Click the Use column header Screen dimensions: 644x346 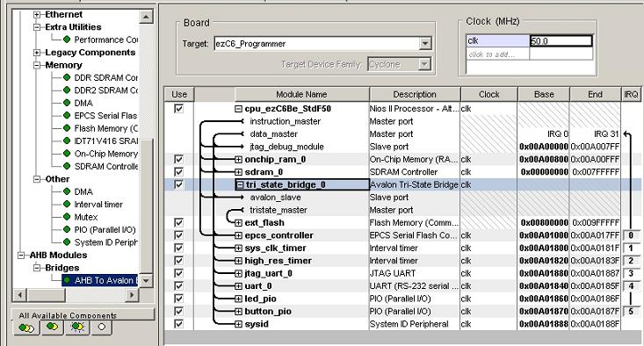tap(179, 94)
